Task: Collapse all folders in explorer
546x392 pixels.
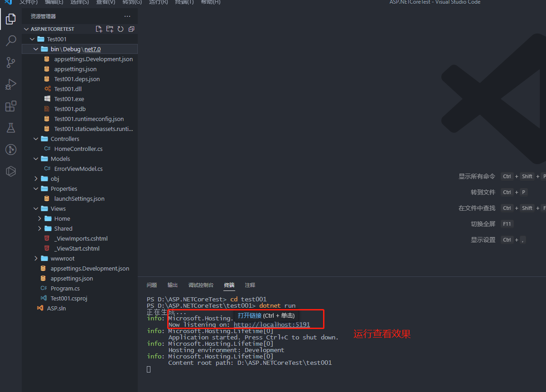Action: (x=131, y=29)
